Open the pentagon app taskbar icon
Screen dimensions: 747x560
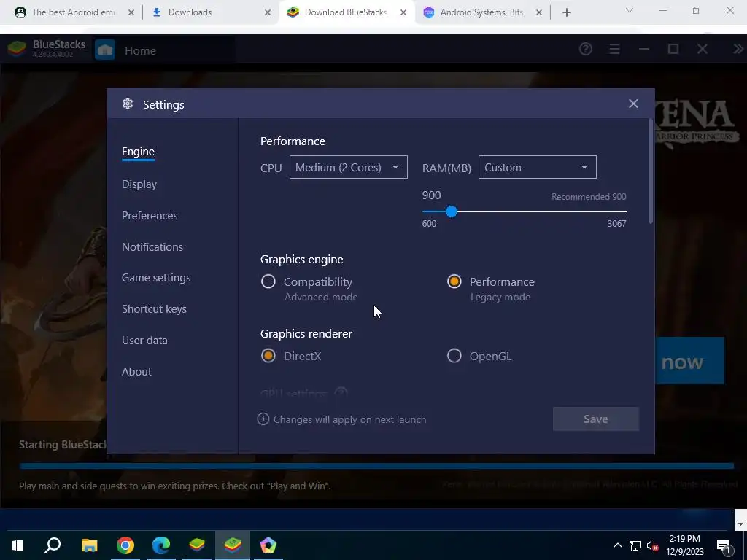click(x=268, y=545)
